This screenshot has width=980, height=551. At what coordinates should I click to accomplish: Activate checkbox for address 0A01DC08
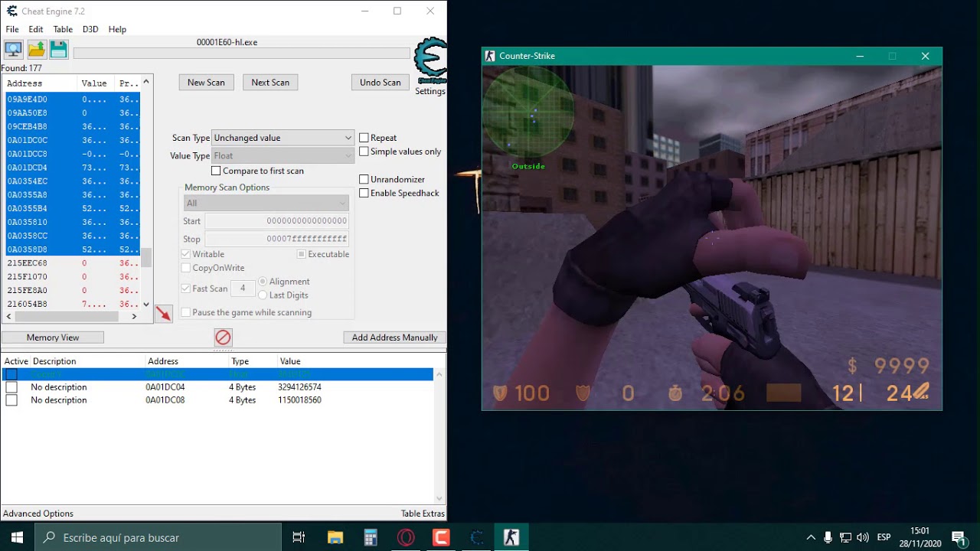click(x=11, y=400)
